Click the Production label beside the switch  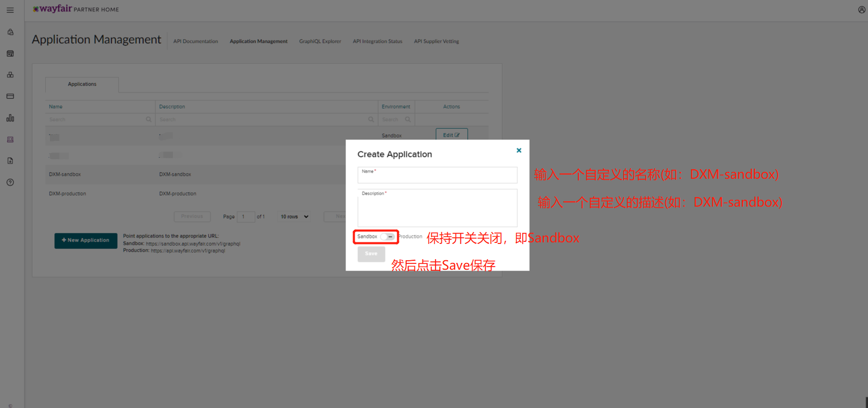pyautogui.click(x=410, y=237)
